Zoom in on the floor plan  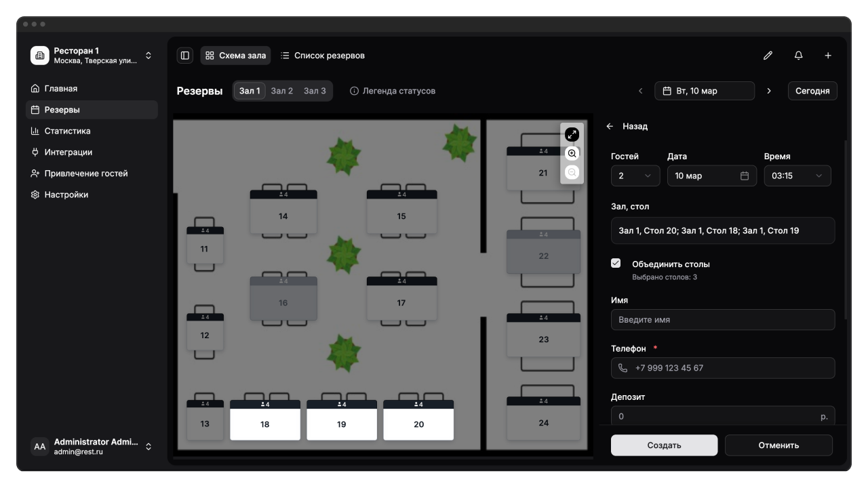click(x=572, y=154)
